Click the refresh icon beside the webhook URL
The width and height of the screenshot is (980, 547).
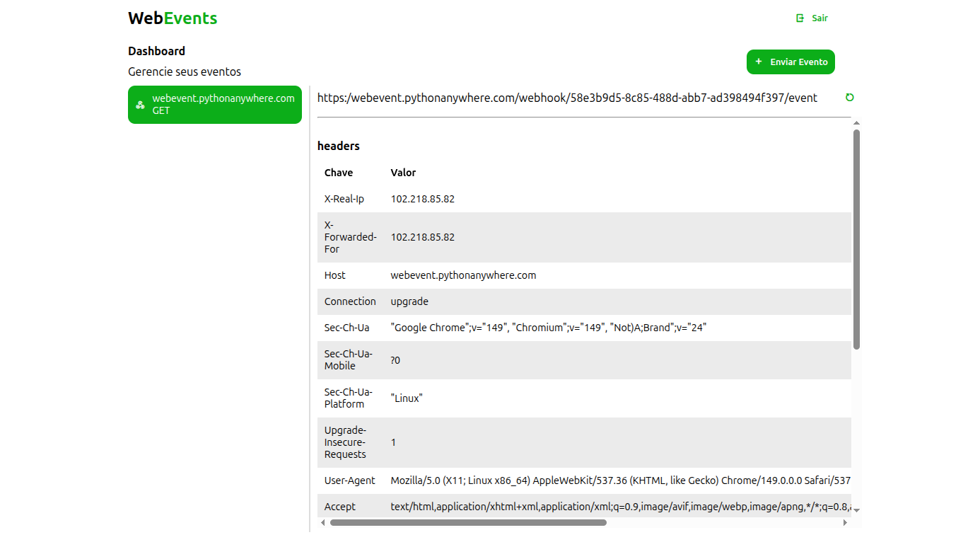(850, 98)
